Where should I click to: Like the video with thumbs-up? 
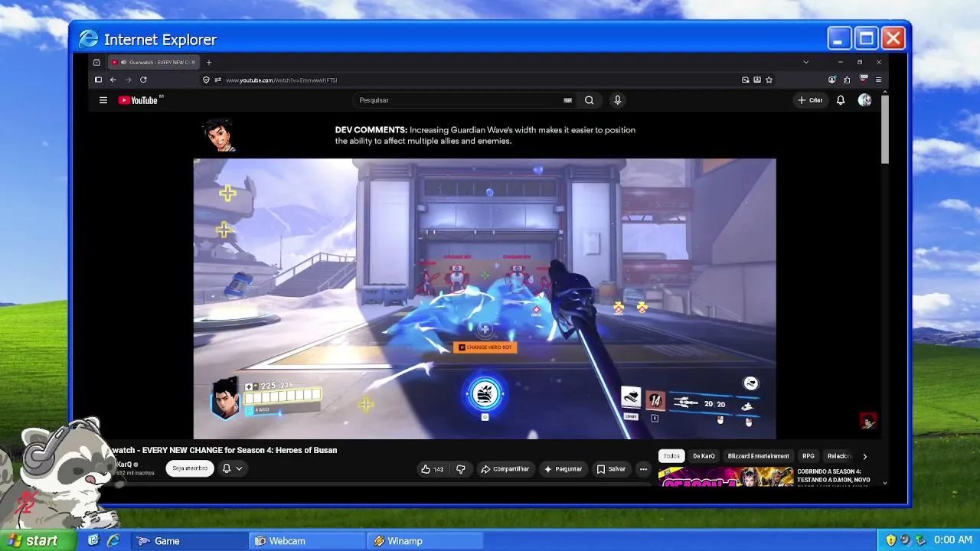click(432, 469)
